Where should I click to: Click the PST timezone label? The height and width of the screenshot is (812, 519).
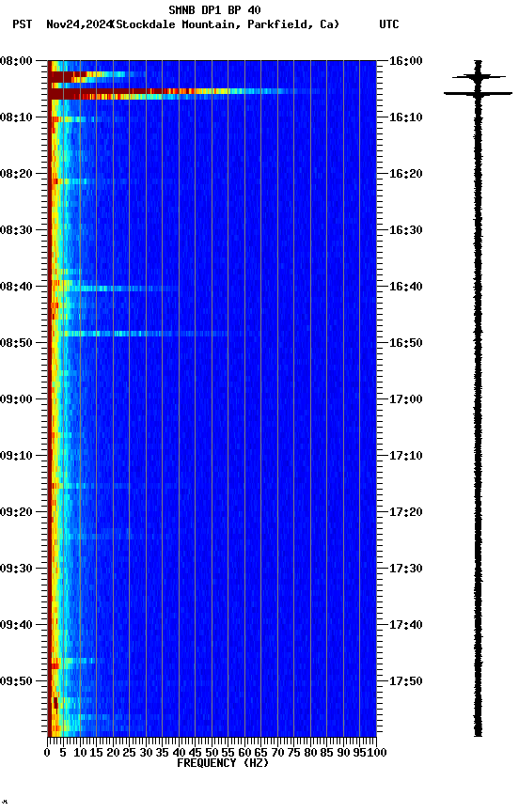(23, 24)
